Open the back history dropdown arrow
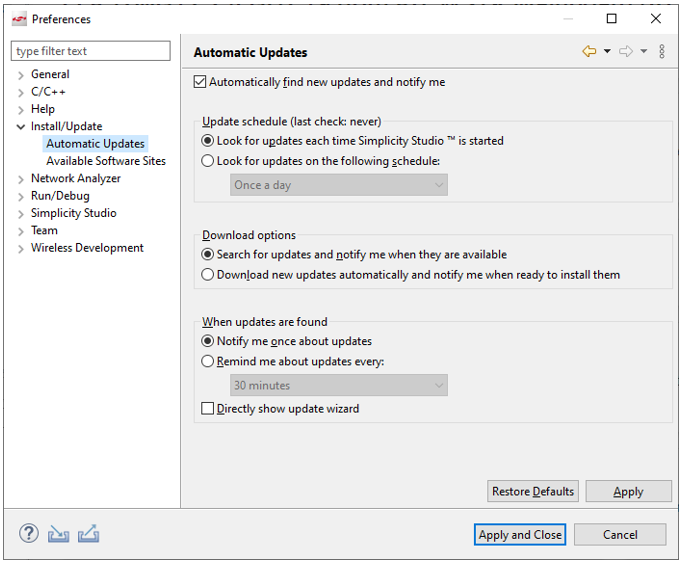Screen dimensions: 684x564 pos(607,51)
